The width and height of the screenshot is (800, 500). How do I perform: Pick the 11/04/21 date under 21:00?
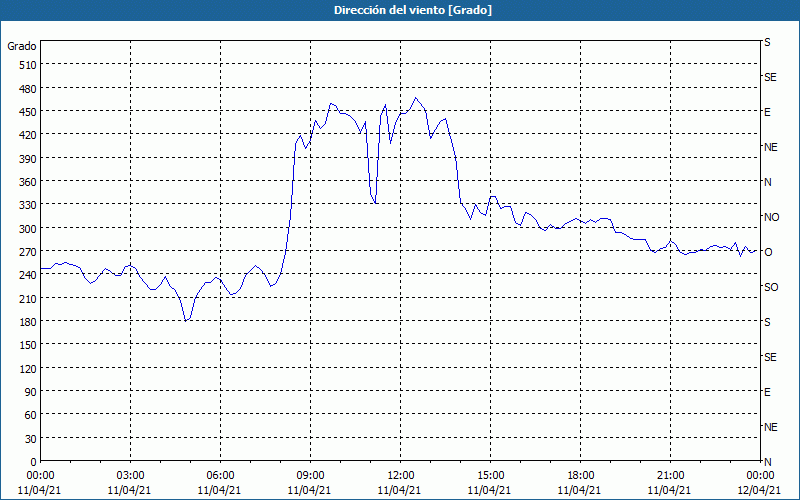pyautogui.click(x=670, y=490)
